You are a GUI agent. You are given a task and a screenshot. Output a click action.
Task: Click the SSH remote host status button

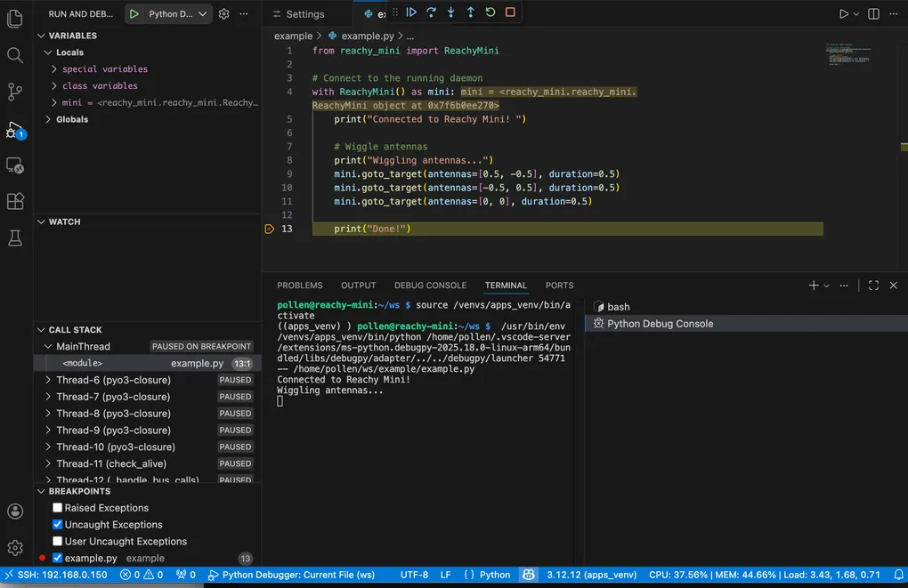pos(55,575)
